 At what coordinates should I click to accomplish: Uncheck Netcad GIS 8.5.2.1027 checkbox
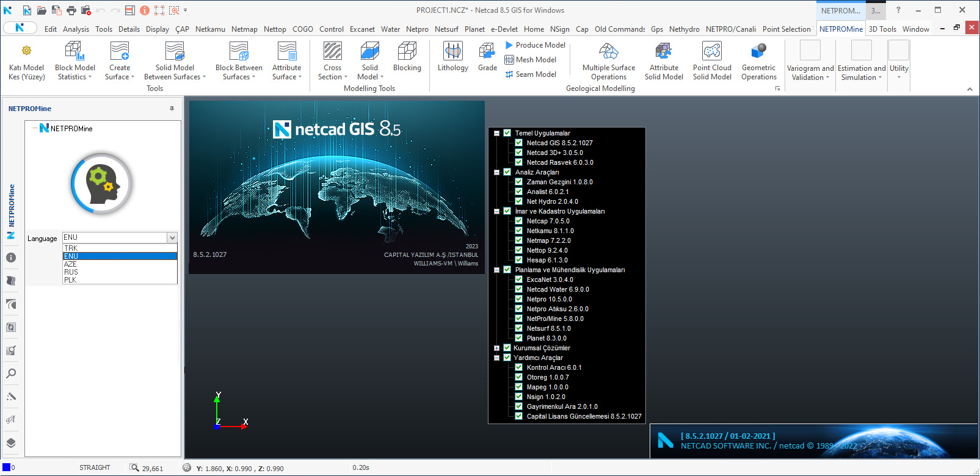pos(518,143)
